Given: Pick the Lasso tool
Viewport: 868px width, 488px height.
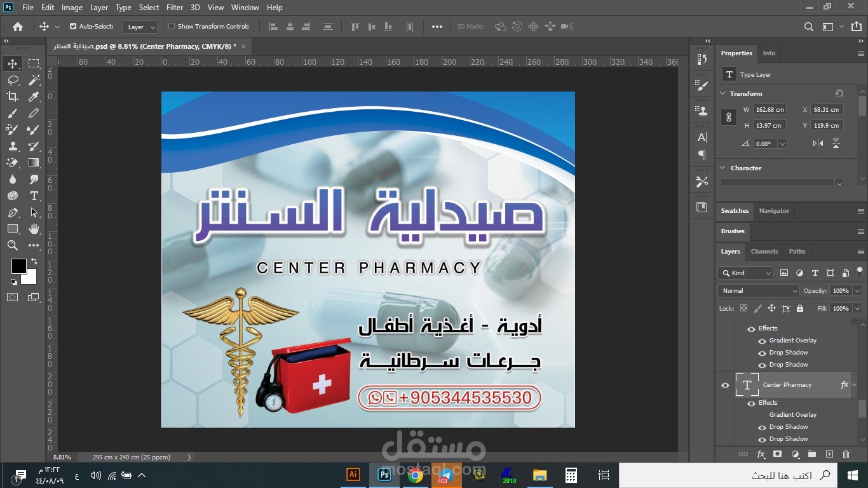Looking at the screenshot, I should (12, 80).
